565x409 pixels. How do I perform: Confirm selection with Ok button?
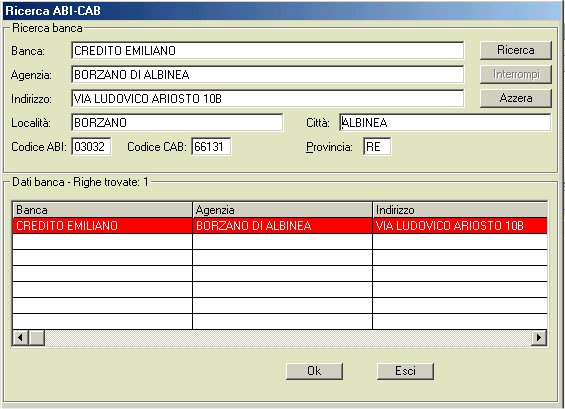[314, 371]
